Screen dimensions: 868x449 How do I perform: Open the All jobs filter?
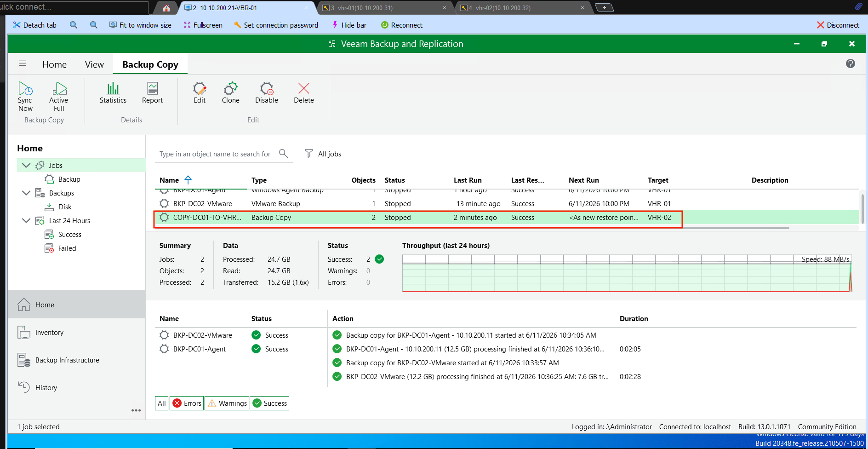(323, 154)
